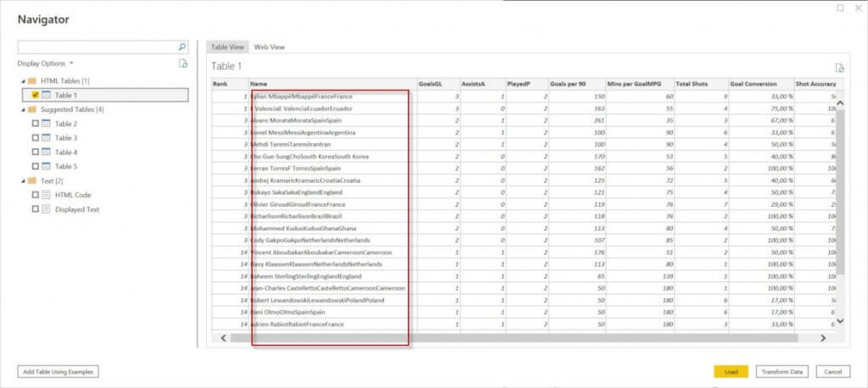
Task: Check the Table 3 checkbox
Action: (36, 138)
